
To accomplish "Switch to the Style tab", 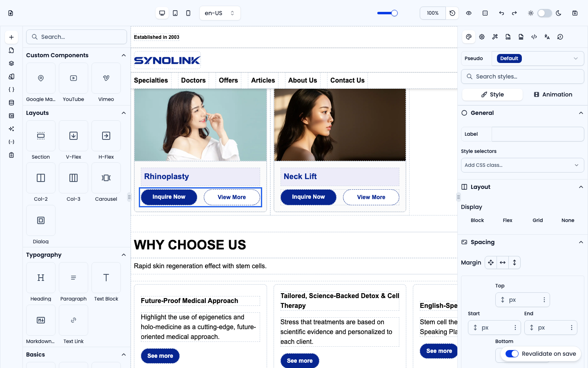I will [492, 94].
